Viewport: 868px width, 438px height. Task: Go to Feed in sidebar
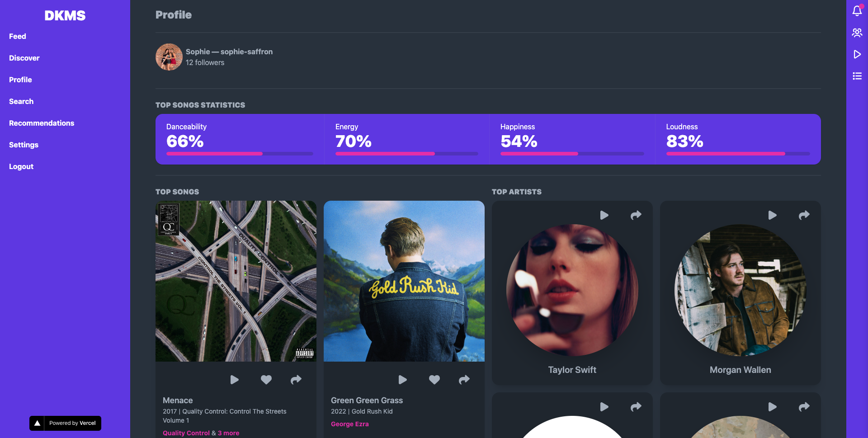(x=18, y=36)
